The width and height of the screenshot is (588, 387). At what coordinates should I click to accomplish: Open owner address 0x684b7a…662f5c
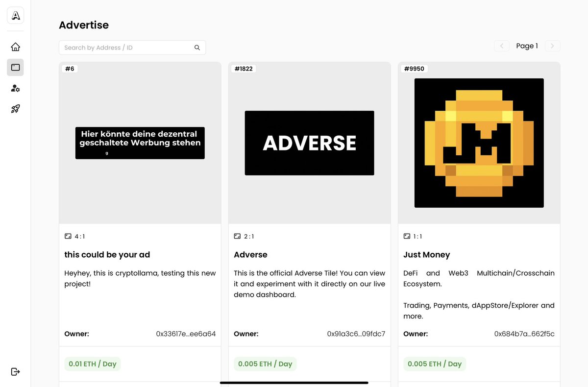tap(525, 334)
